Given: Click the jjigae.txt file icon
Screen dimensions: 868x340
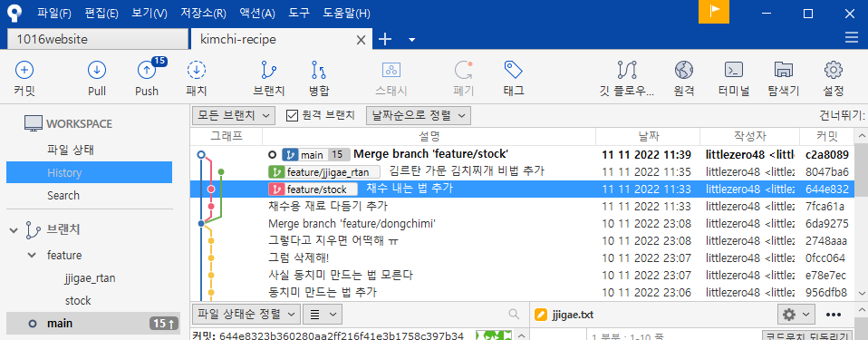Looking at the screenshot, I should coord(541,315).
